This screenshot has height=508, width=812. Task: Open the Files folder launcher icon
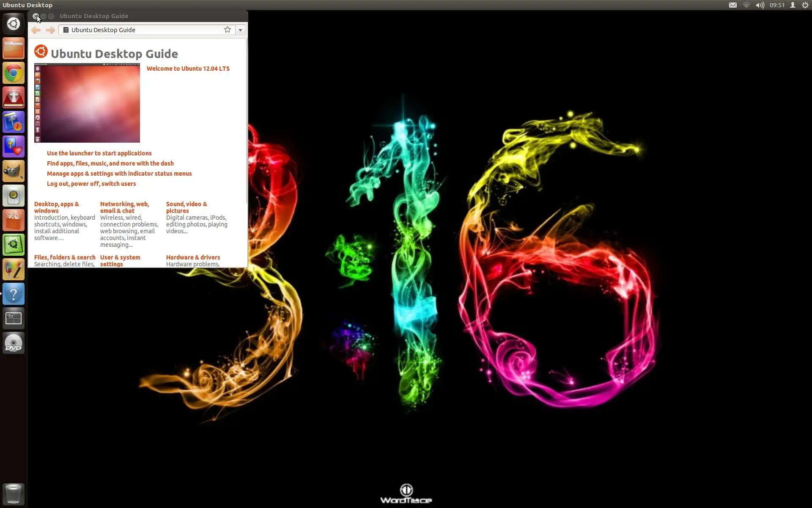(x=14, y=48)
